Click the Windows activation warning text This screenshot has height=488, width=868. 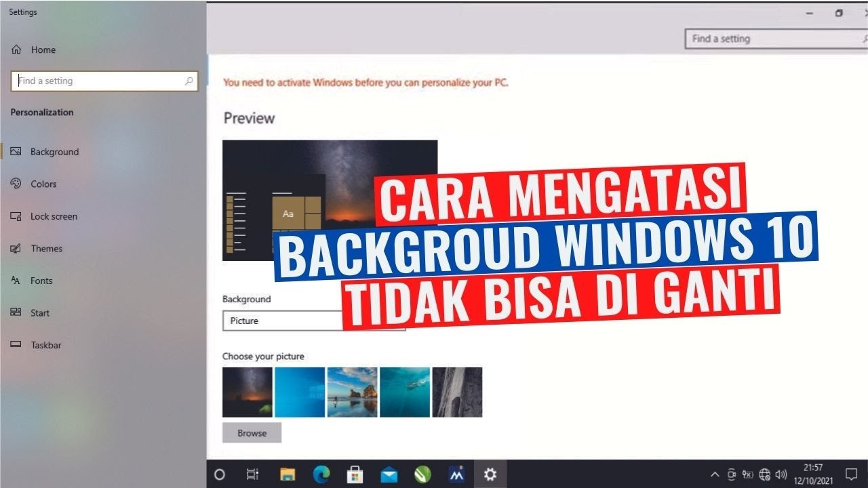tap(366, 83)
